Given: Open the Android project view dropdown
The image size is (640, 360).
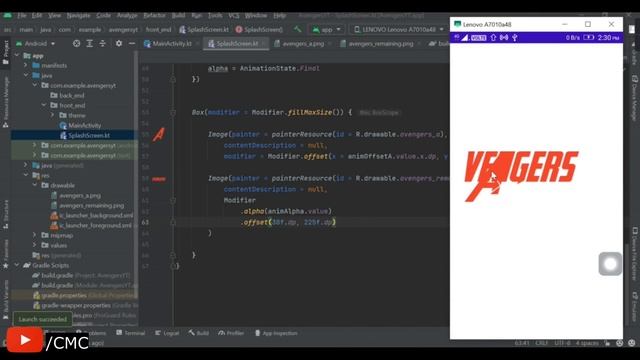Looking at the screenshot, I should coord(36,43).
